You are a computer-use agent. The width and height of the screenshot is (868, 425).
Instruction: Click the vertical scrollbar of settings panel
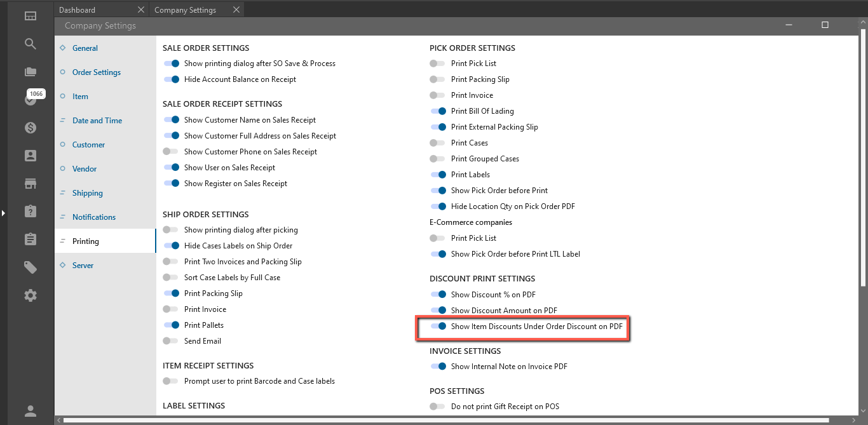(863, 159)
